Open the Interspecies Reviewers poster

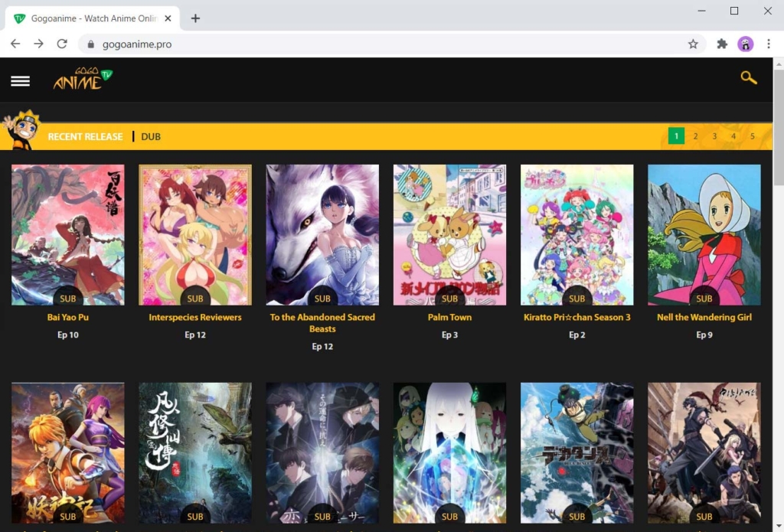click(x=195, y=234)
